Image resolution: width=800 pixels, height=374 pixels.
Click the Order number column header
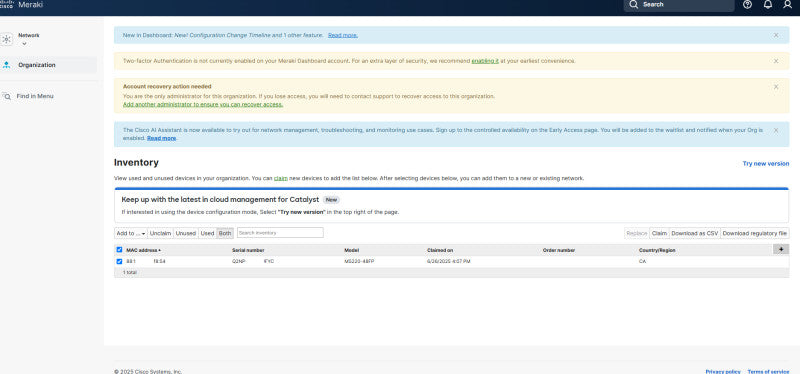(x=559, y=251)
